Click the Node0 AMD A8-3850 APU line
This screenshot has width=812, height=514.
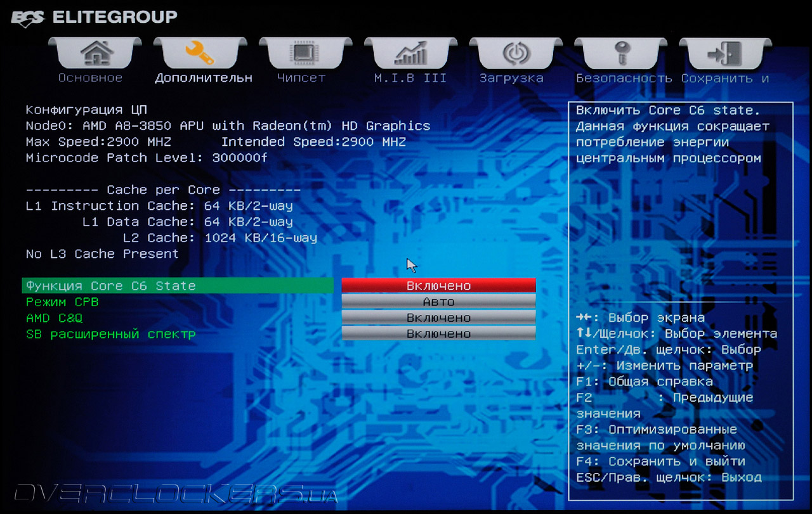point(228,125)
